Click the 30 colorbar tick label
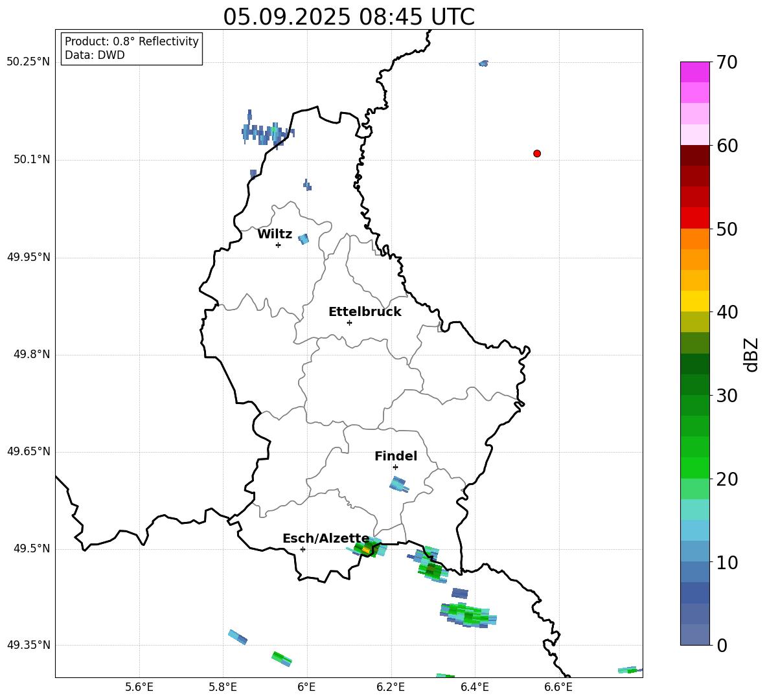Image resolution: width=767 pixels, height=700 pixels. (727, 396)
